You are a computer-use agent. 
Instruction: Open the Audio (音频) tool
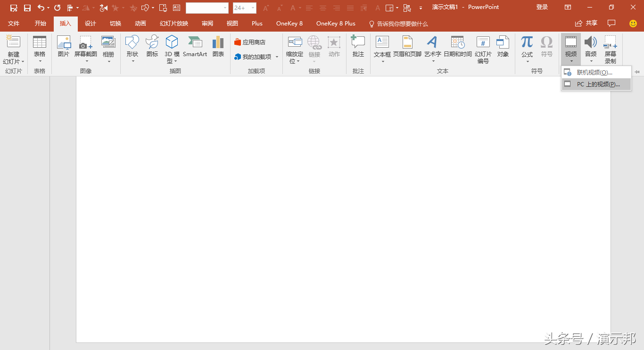(x=591, y=50)
